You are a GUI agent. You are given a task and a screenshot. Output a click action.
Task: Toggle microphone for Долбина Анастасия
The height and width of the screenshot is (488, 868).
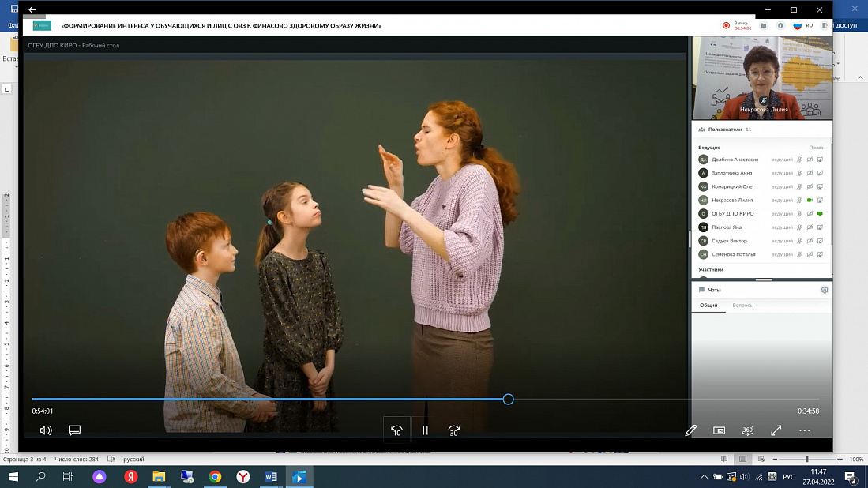pyautogui.click(x=799, y=160)
